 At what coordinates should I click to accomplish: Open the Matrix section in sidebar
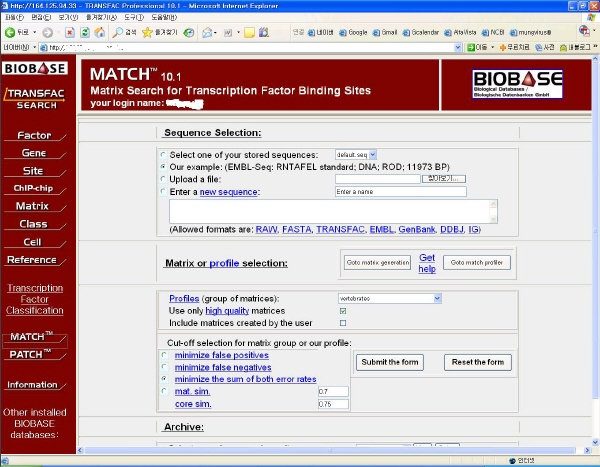coord(34,206)
